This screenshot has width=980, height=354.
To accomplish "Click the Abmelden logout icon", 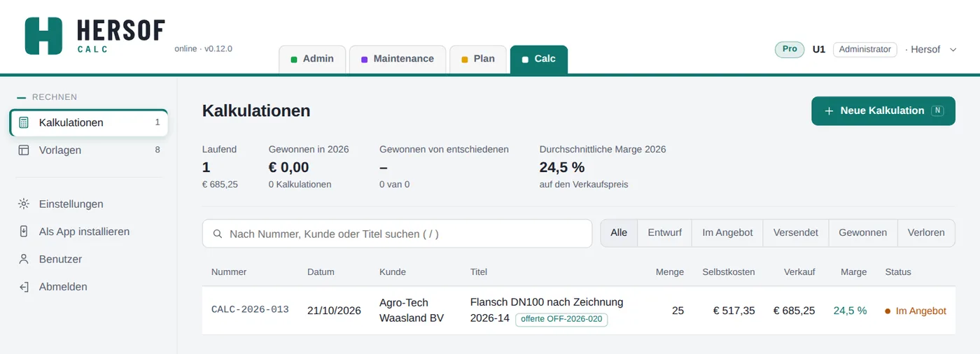I will pos(24,287).
